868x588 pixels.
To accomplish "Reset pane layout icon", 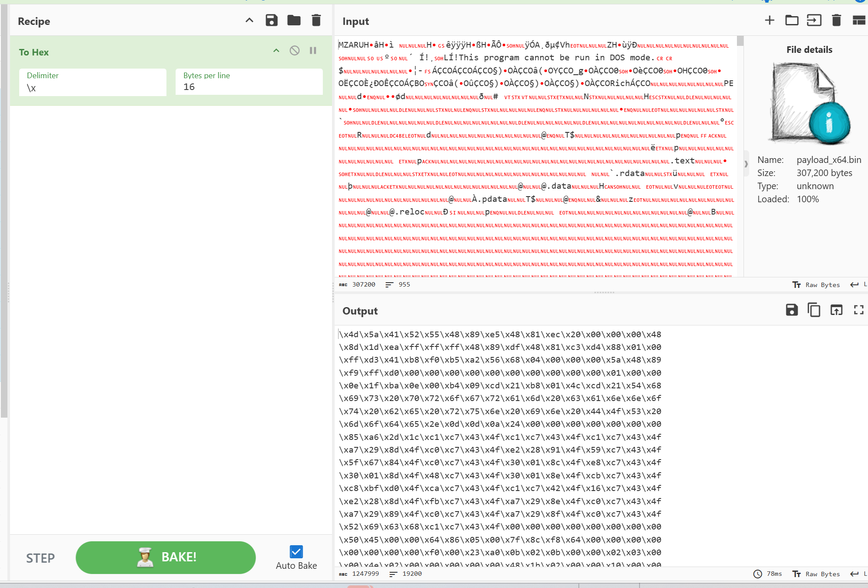I will tap(858, 21).
